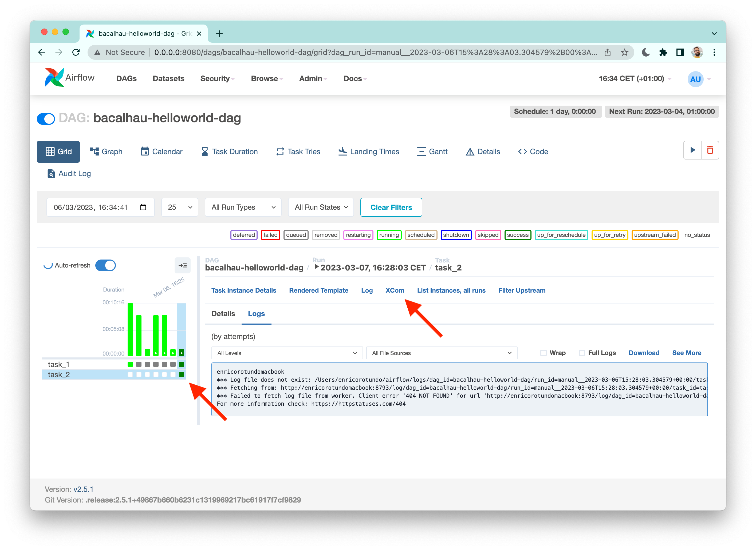756x550 pixels.
Task: Expand the Docs menu
Action: coord(355,79)
